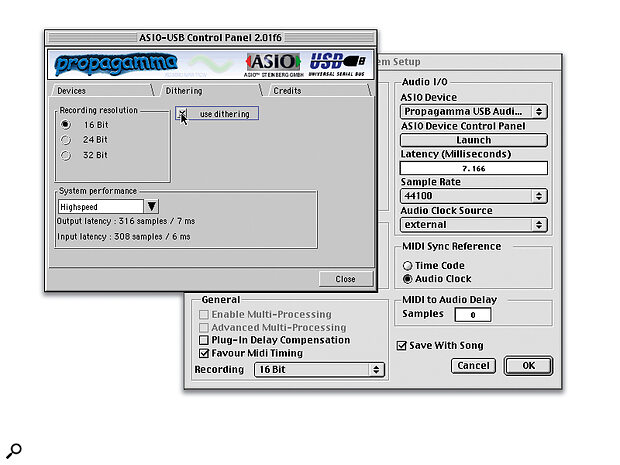Viewport: 620px width, 465px height.
Task: Open the Highspeed system performance dropdown arrow
Action: tap(151, 206)
